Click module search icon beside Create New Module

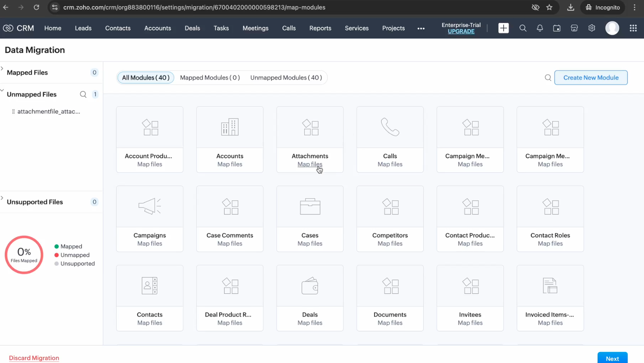tap(548, 78)
